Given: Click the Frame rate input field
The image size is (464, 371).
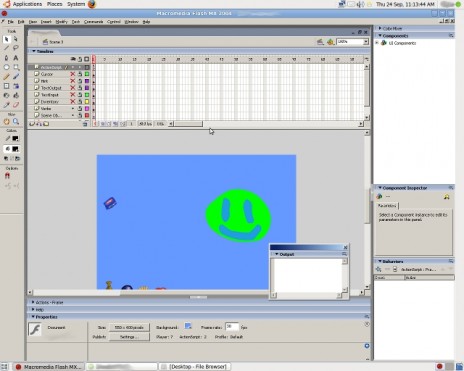Looking at the screenshot, I should pyautogui.click(x=232, y=327).
